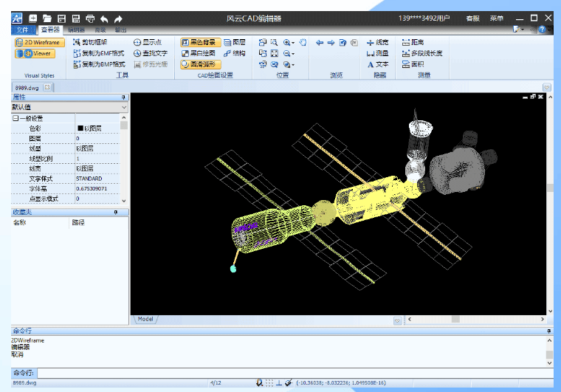This screenshot has height=392, width=561.
Task: Select the 多段线长度 polyline length tool
Action: (x=422, y=53)
